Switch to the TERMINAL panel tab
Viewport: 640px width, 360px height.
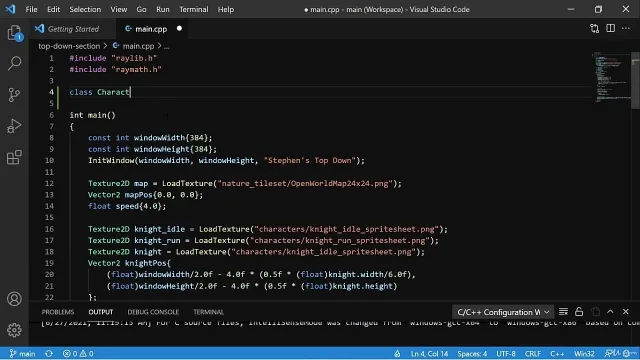[209, 312]
